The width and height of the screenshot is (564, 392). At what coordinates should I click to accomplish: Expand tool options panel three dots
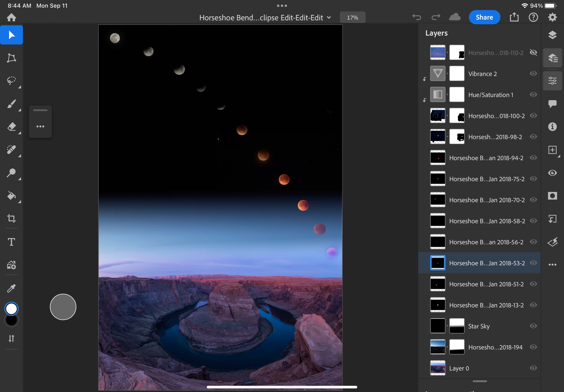(40, 126)
